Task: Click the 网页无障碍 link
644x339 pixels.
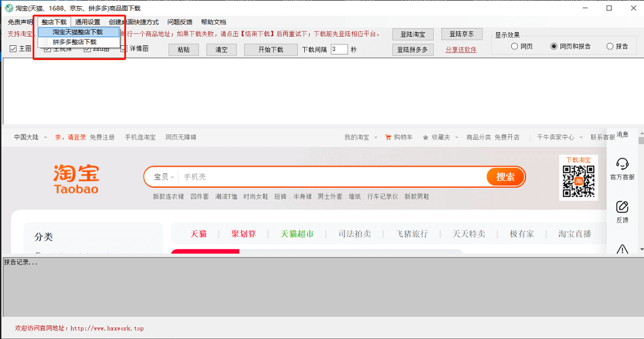Action: point(180,137)
